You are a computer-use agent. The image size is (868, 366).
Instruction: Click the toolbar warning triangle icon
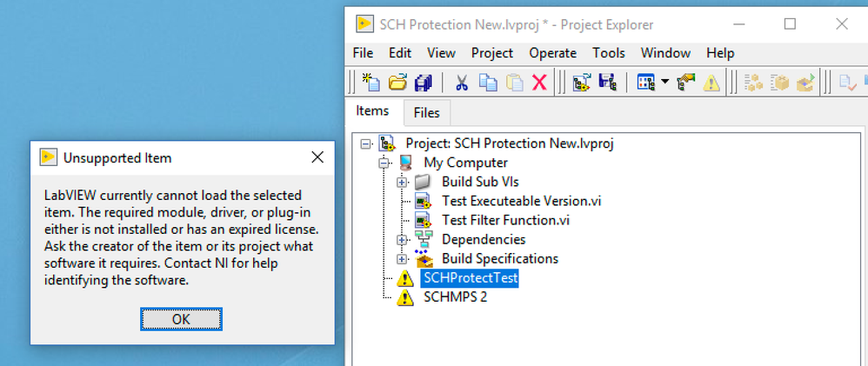pos(711,83)
